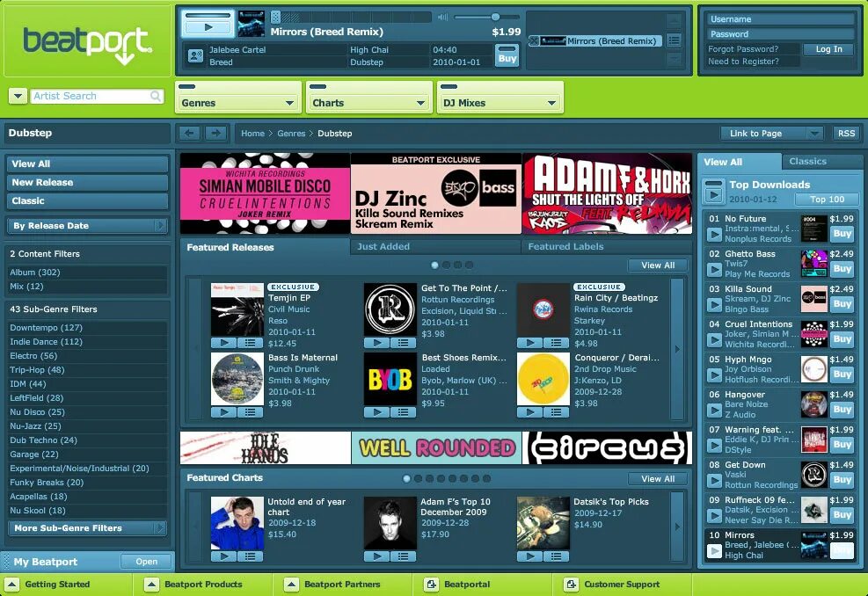The height and width of the screenshot is (596, 868).
Task: Filter by Album (302)
Action: pyautogui.click(x=35, y=273)
